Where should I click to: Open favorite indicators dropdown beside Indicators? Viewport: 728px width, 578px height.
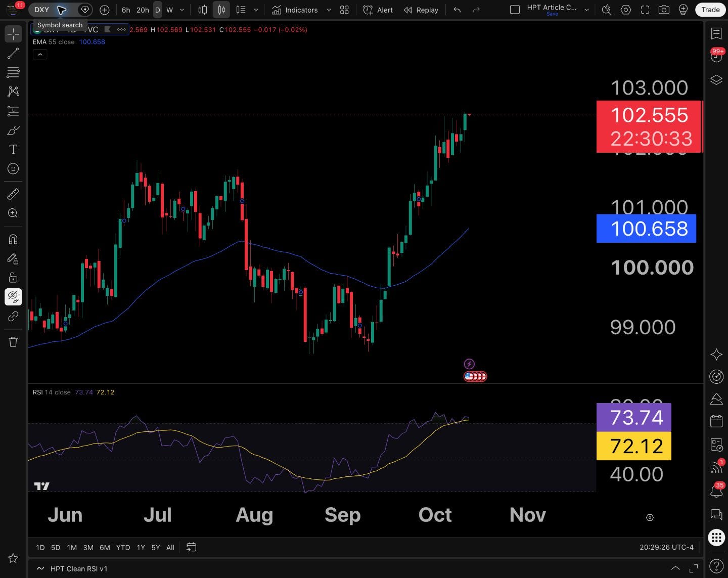point(329,10)
